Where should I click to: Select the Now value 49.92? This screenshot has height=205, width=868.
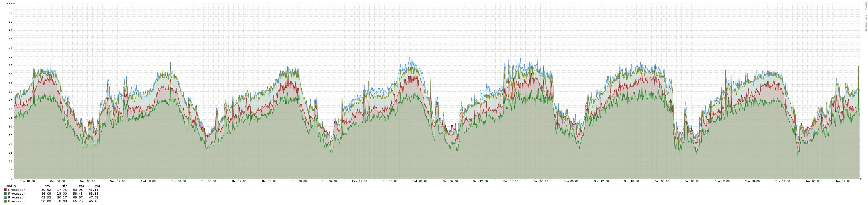coord(46,198)
